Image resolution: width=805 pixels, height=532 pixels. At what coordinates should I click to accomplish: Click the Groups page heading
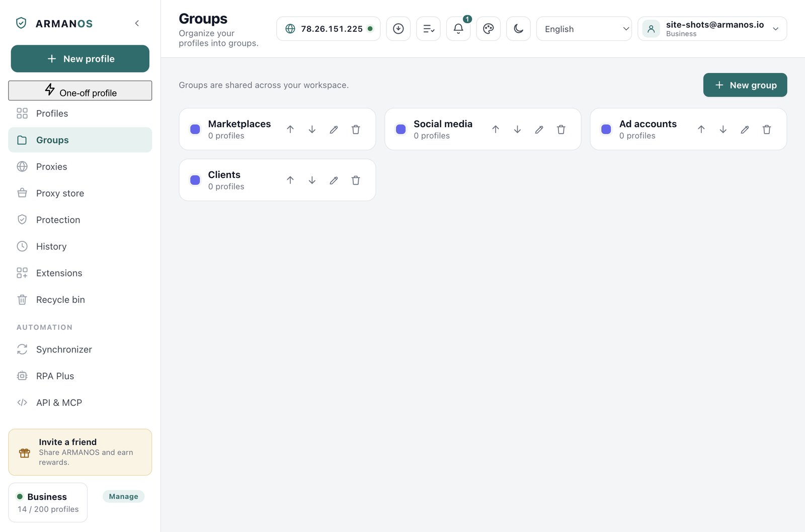(203, 19)
